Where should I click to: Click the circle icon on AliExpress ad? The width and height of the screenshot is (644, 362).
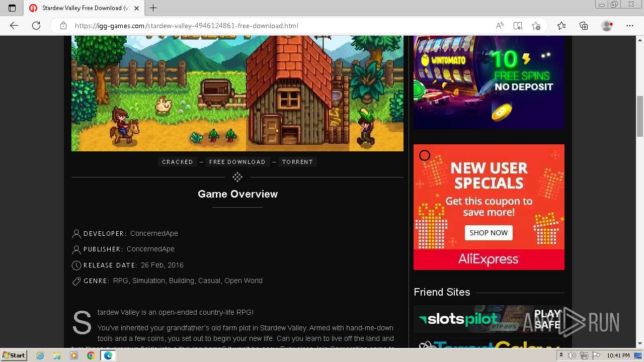[425, 155]
